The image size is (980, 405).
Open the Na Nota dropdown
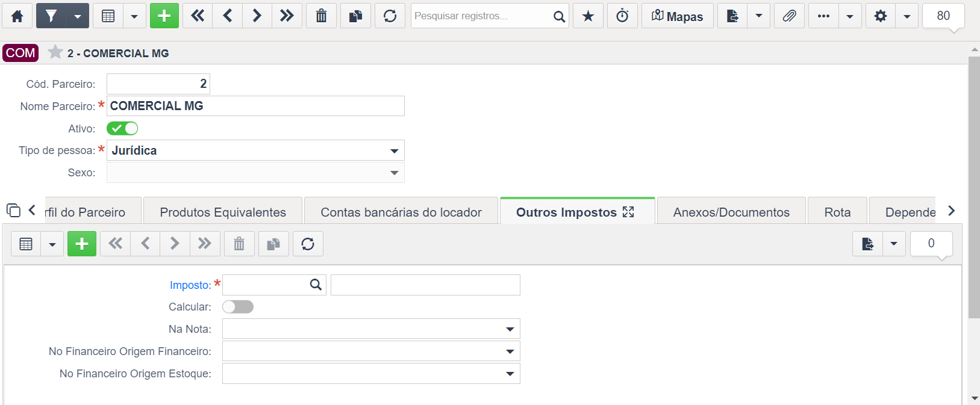pyautogui.click(x=371, y=329)
